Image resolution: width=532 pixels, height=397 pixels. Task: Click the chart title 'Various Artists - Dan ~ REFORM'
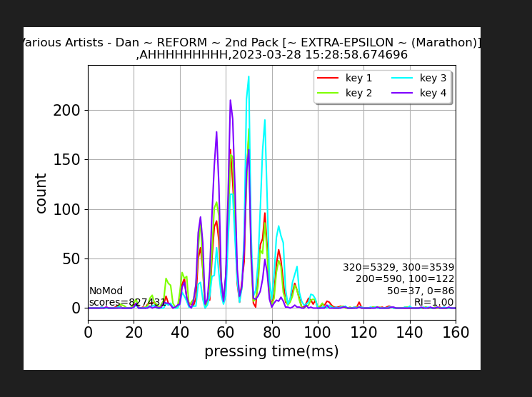click(116, 42)
